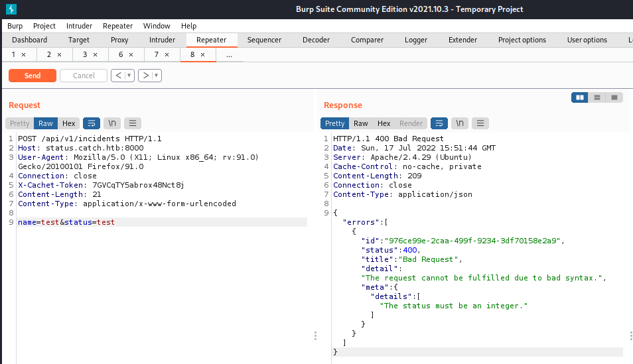This screenshot has height=364, width=633.
Task: Close Repeater tab 6
Action: (x=131, y=54)
